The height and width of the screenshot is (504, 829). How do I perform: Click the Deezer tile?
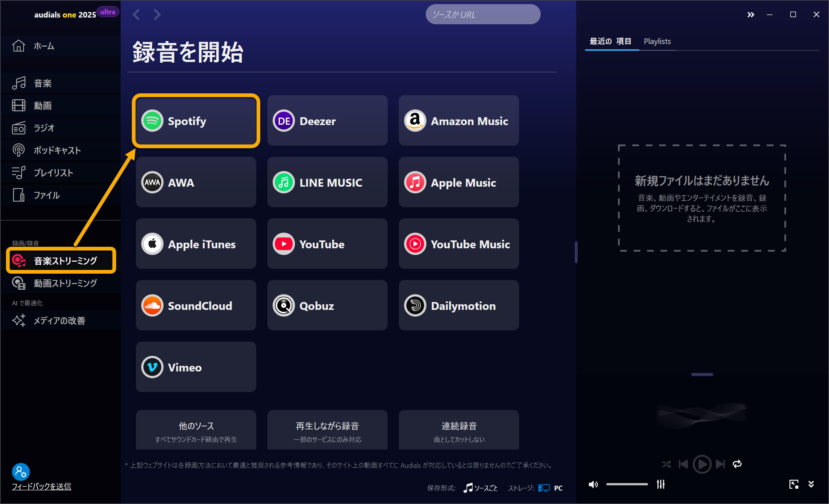(x=327, y=121)
